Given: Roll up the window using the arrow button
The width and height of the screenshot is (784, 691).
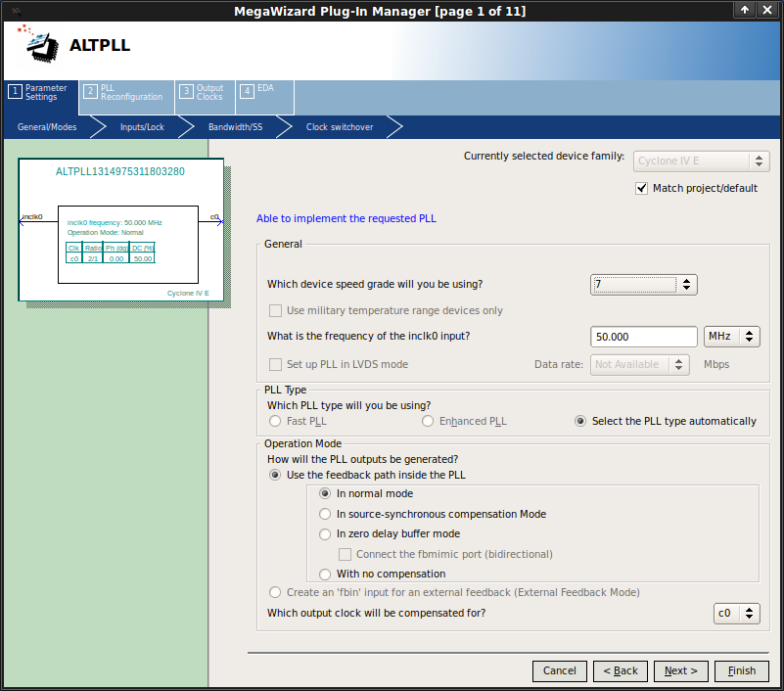Looking at the screenshot, I should 745,10.
